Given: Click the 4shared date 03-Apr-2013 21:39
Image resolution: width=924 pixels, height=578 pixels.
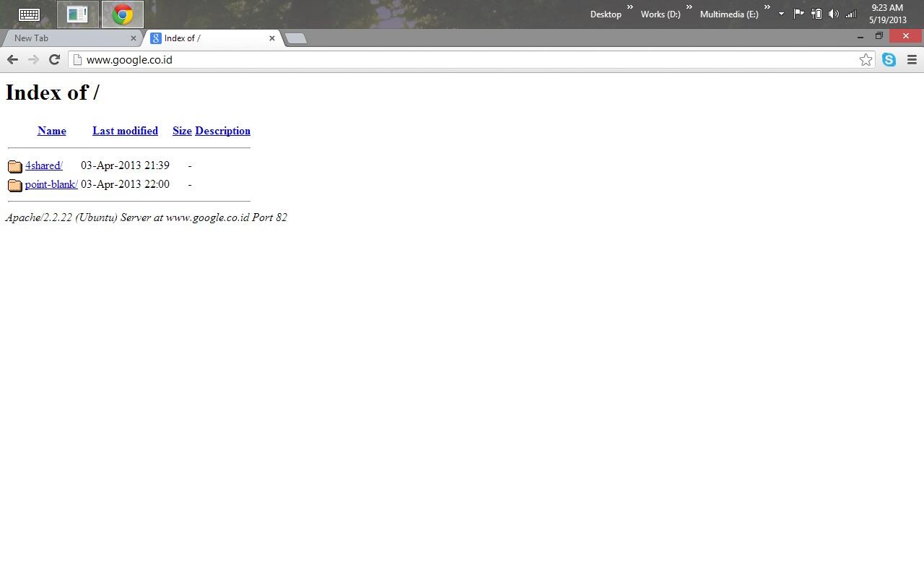Looking at the screenshot, I should pyautogui.click(x=125, y=165).
